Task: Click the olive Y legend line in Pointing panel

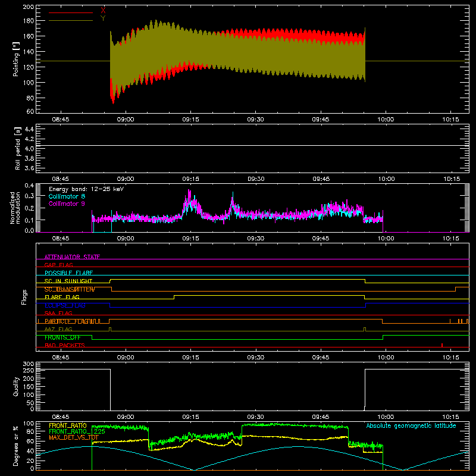Action: pyautogui.click(x=71, y=20)
